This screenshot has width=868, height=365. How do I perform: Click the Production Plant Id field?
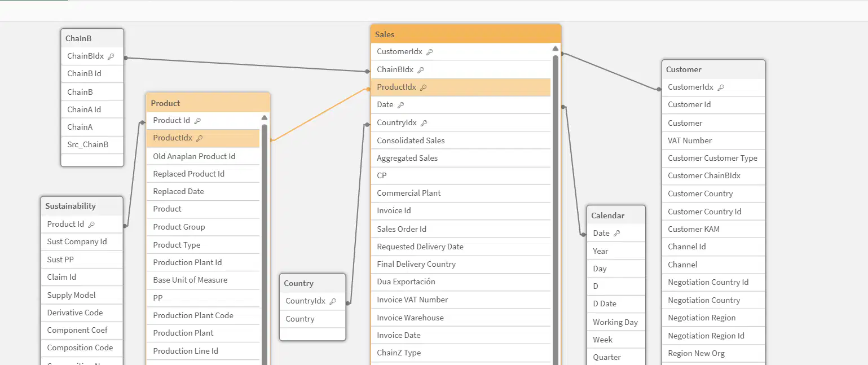203,262
